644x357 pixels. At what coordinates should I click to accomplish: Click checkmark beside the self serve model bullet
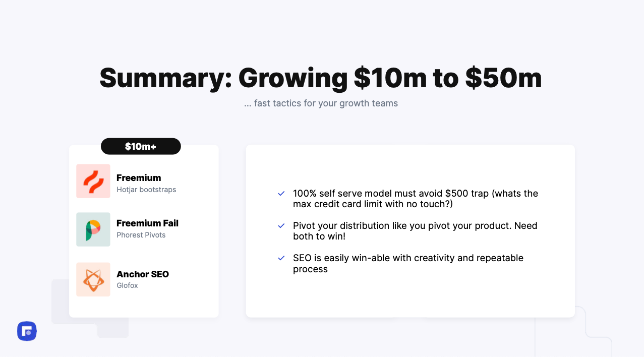tap(281, 193)
